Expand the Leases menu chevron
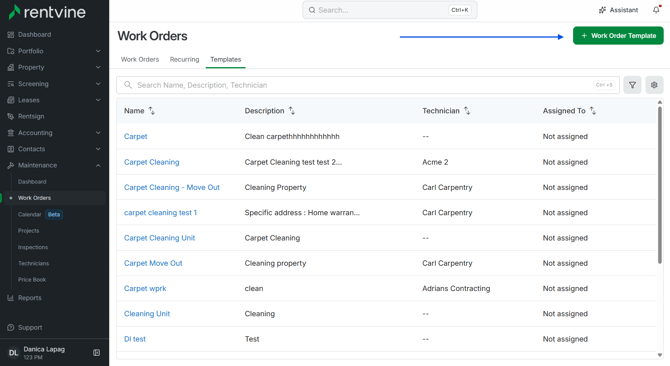 [98, 100]
